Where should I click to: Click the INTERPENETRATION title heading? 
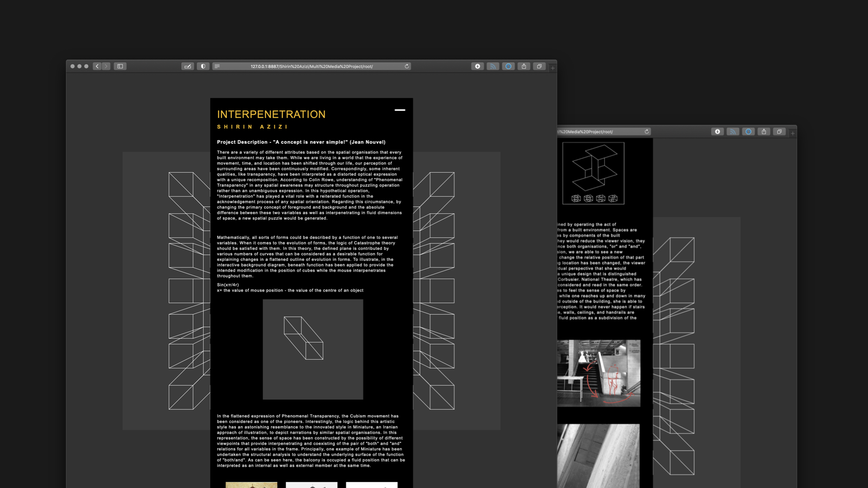point(271,114)
